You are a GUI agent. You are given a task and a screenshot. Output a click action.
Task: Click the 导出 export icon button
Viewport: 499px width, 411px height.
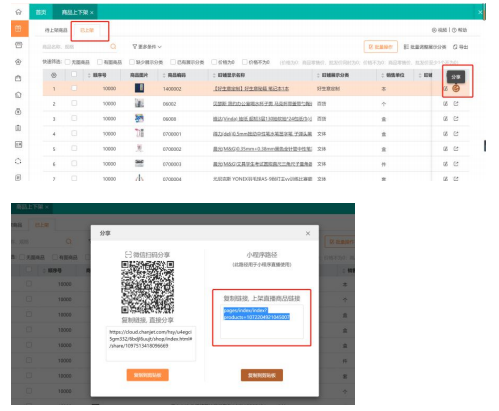[x=460, y=47]
